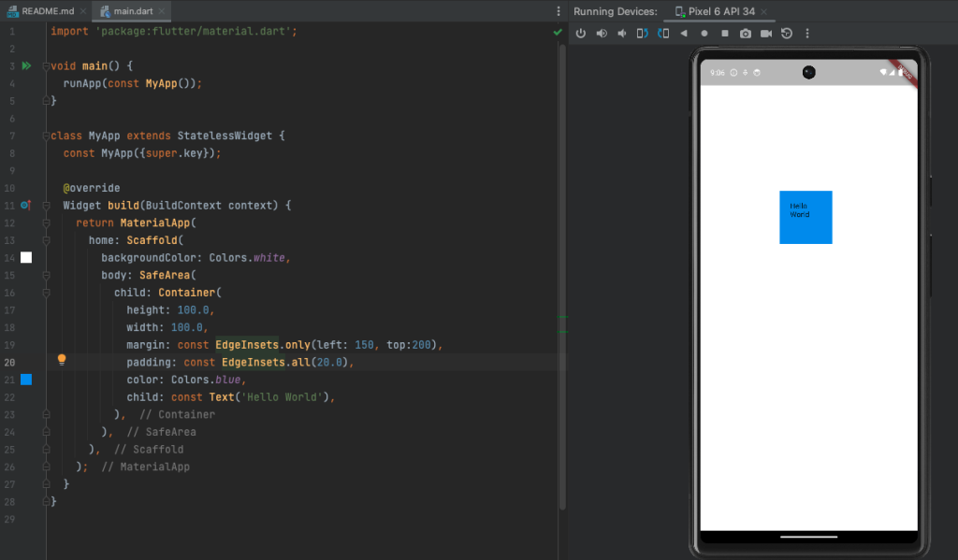This screenshot has width=958, height=560.
Task: Click the run arrow beside main()
Action: [26, 66]
